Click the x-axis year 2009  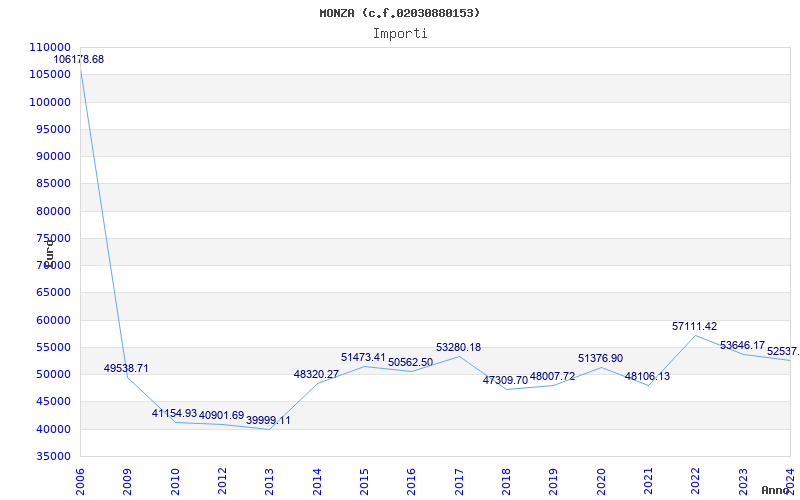127,482
